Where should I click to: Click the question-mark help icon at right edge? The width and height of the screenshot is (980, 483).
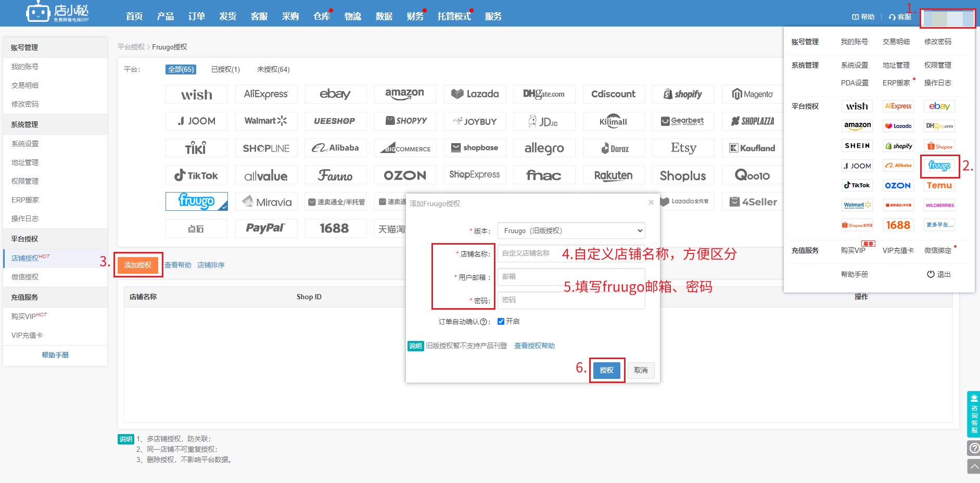(x=974, y=448)
